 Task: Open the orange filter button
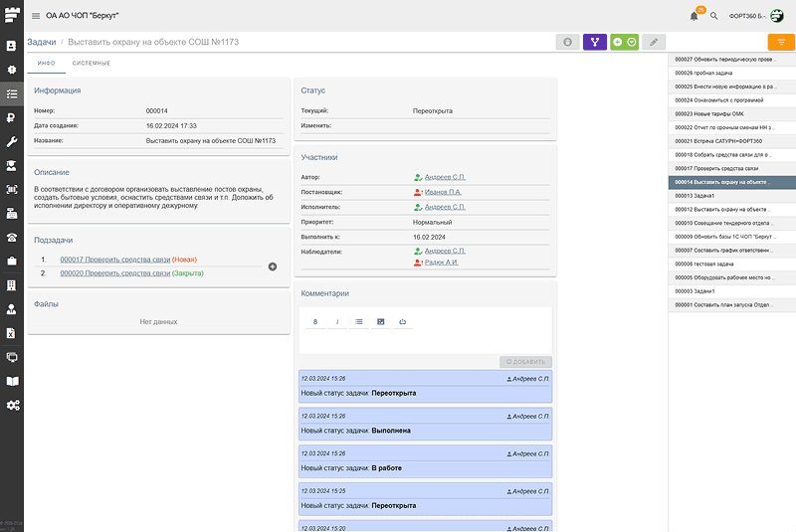coord(781,42)
